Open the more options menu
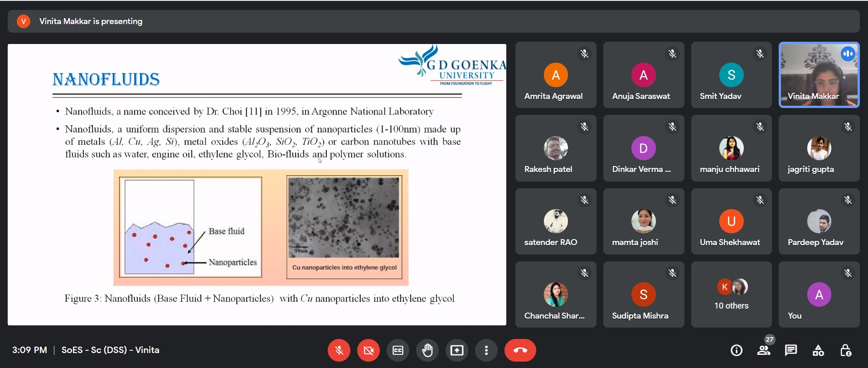 [x=486, y=350]
